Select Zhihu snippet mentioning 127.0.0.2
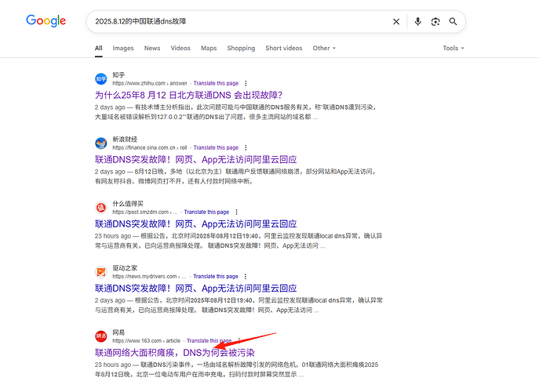 [x=236, y=112]
